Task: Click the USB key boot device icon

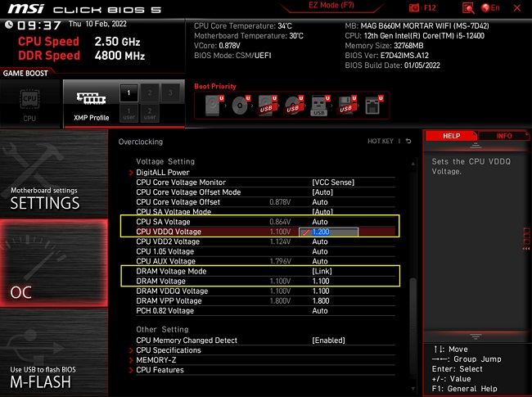Action: 319,106
